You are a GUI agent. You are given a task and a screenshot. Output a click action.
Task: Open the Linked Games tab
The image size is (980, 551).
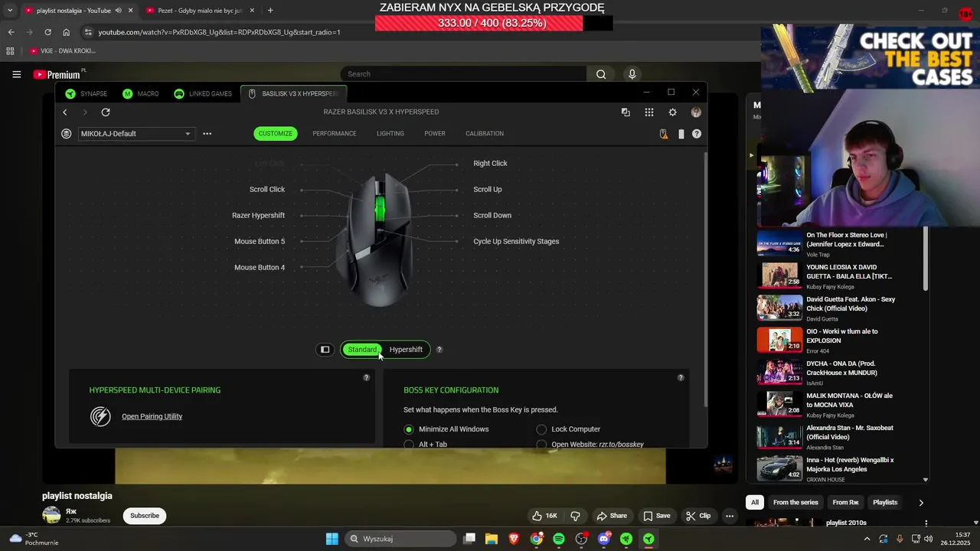(x=203, y=93)
